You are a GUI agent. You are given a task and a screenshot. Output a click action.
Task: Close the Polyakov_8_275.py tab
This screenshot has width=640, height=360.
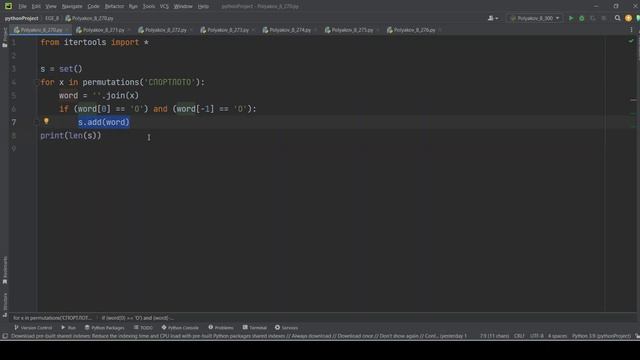click(x=378, y=30)
